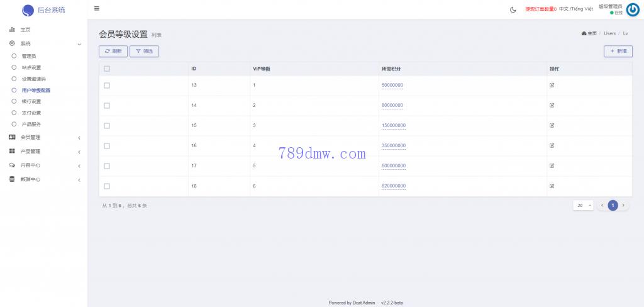Select the checkbox for row ID 17
The width and height of the screenshot is (644, 307).
[x=107, y=166]
